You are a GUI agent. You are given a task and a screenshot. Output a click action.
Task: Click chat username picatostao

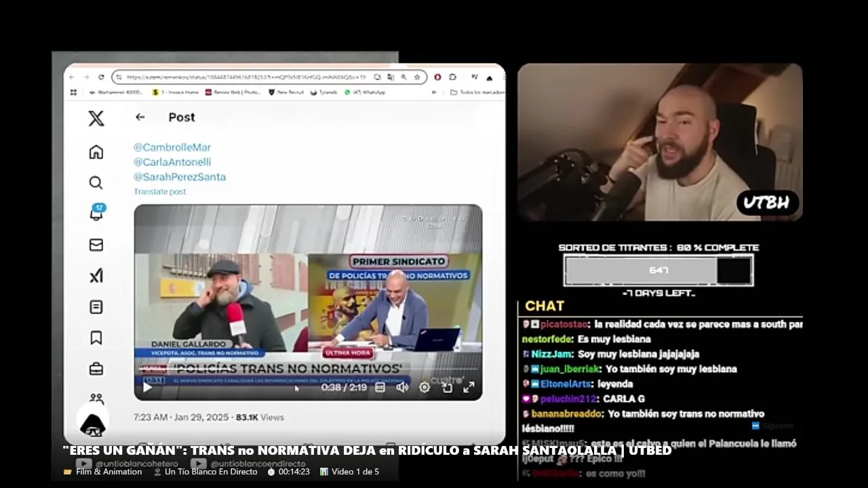click(564, 325)
